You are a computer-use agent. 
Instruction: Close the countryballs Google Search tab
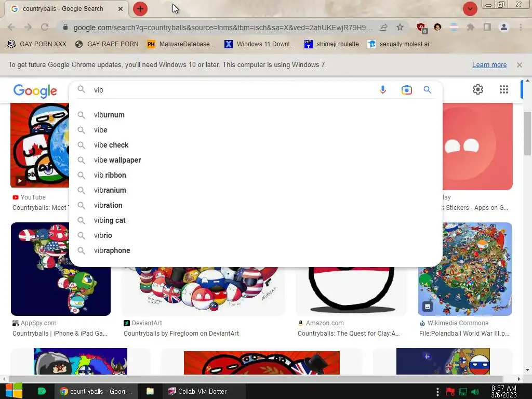(121, 9)
